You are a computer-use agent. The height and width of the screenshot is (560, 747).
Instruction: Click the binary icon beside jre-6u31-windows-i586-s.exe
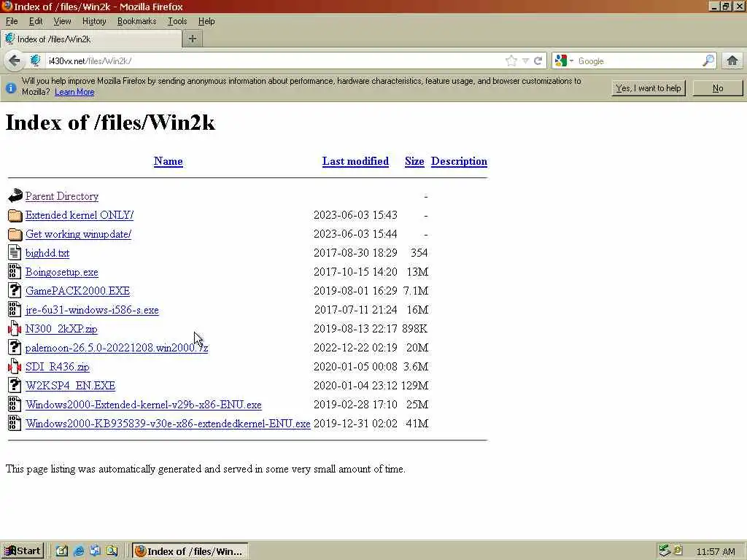click(x=15, y=309)
